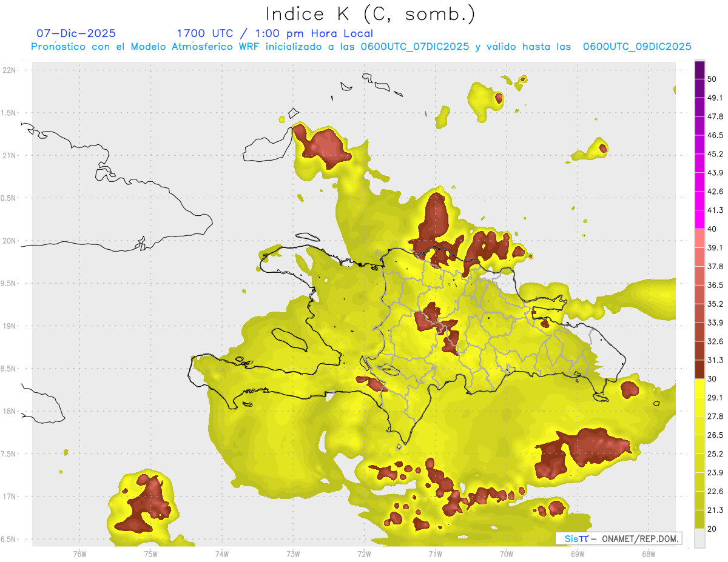
Task: Click the "22N" latitude label
Action: pos(10,70)
